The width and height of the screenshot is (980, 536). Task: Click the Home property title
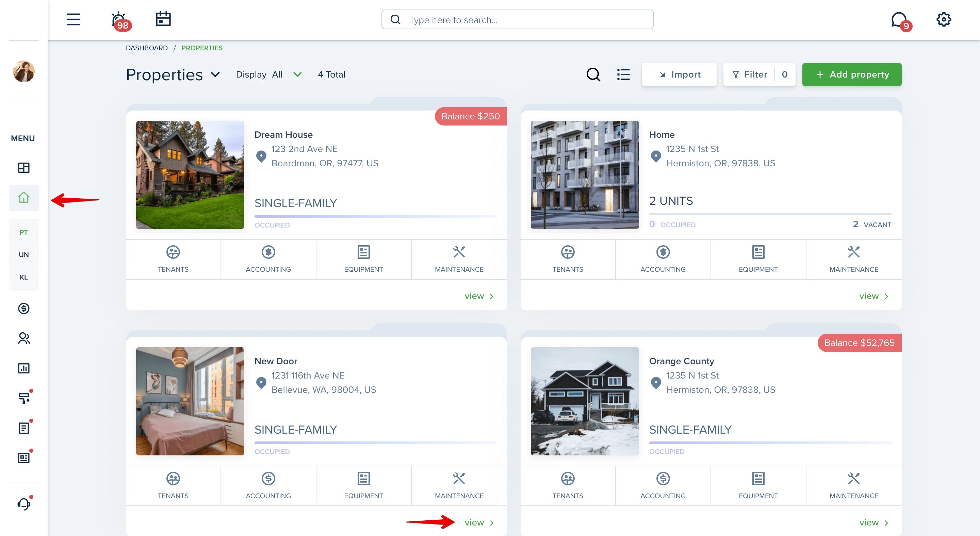point(662,135)
